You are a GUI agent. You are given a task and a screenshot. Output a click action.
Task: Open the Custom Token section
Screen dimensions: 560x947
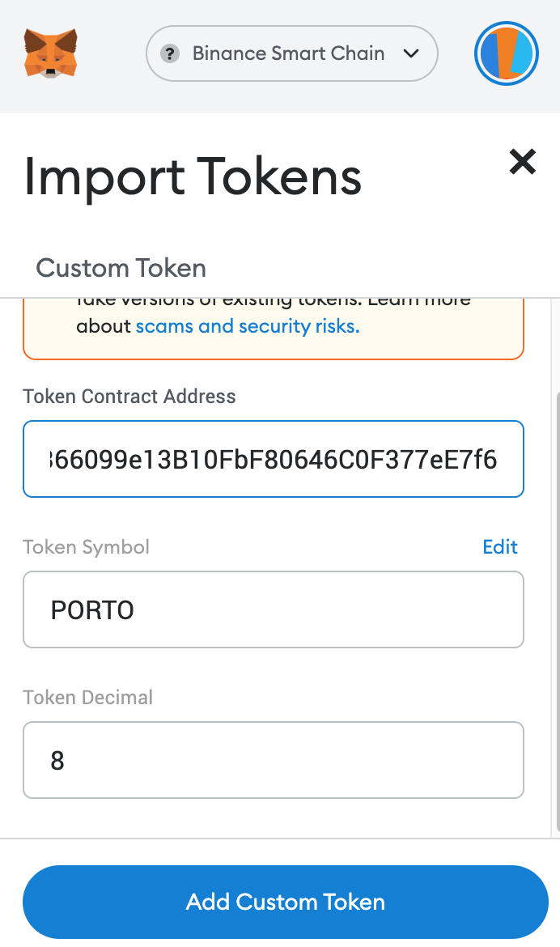point(120,268)
